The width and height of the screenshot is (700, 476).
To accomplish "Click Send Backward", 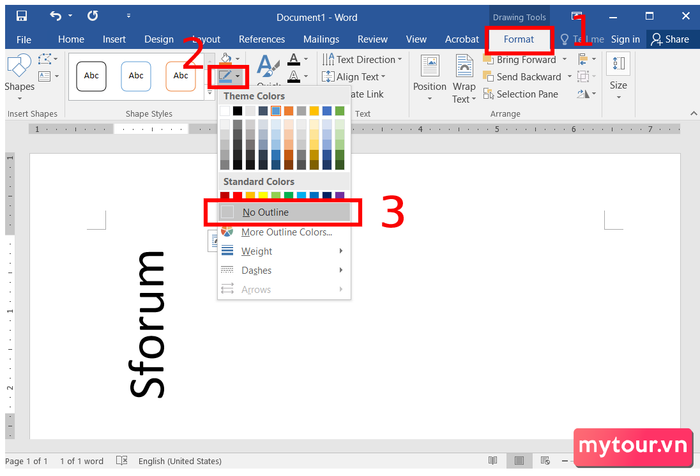I will click(522, 77).
